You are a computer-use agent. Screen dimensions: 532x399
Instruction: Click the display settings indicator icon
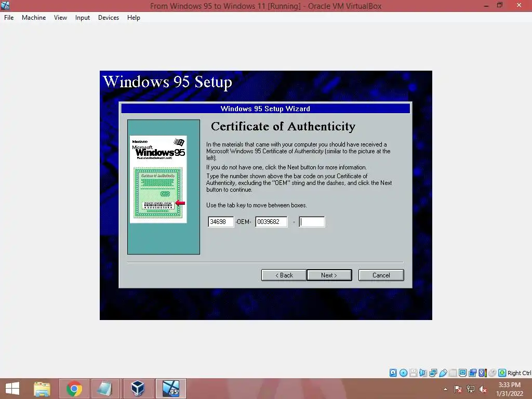click(x=462, y=373)
